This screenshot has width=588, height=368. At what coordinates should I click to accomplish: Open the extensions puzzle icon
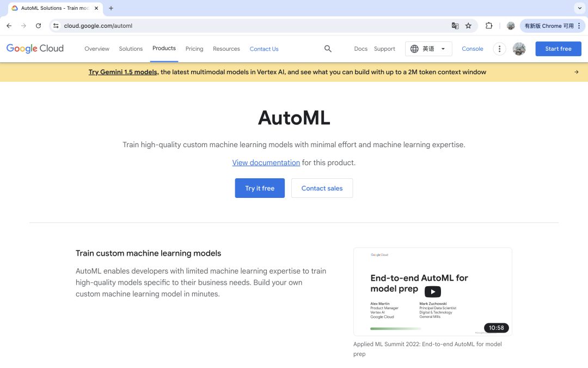[x=488, y=26]
